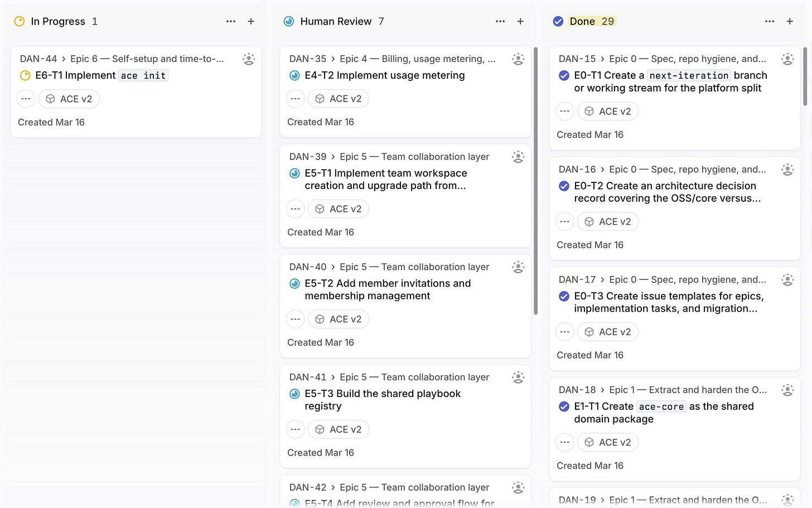
Task: Click assignee avatar on DAN-18 card
Action: [x=787, y=390]
